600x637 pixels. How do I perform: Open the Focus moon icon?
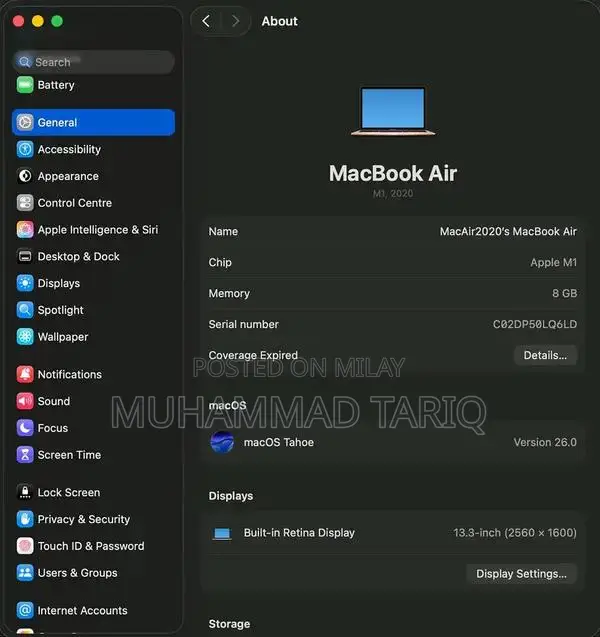[25, 428]
